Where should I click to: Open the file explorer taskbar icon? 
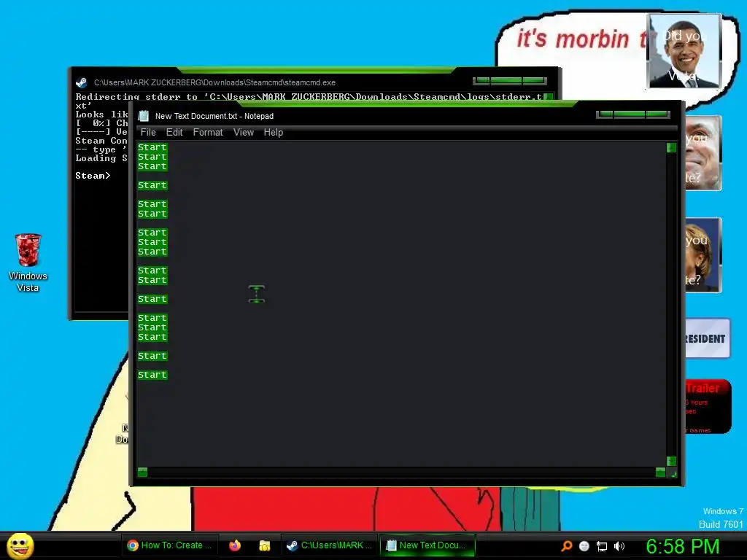(x=264, y=545)
